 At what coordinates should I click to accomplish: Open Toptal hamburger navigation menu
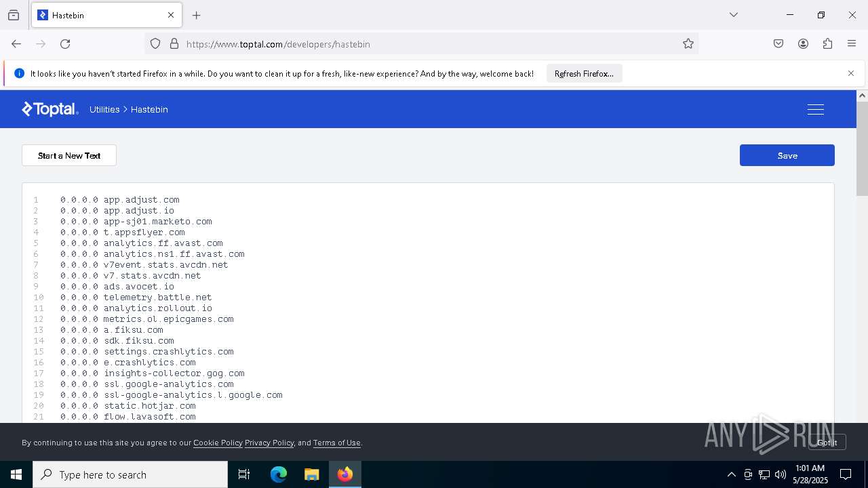coord(816,109)
